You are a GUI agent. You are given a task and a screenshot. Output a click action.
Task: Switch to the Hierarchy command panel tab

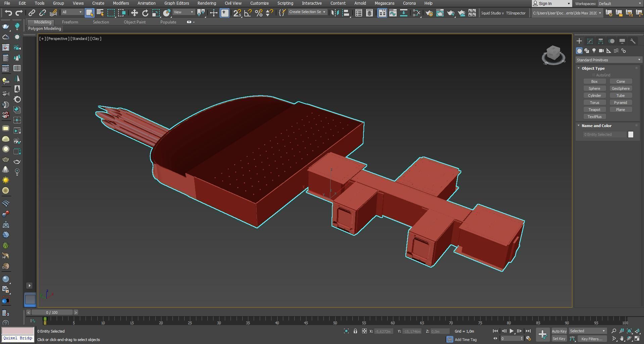[600, 41]
